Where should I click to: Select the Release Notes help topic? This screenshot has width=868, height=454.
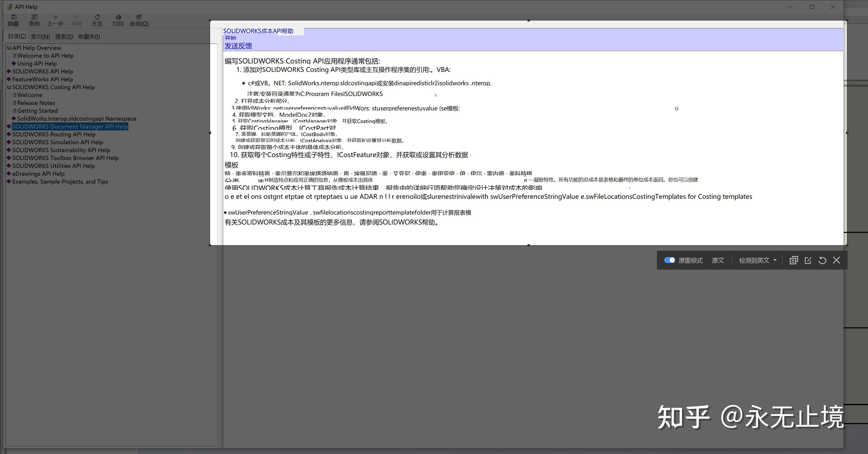(x=36, y=103)
